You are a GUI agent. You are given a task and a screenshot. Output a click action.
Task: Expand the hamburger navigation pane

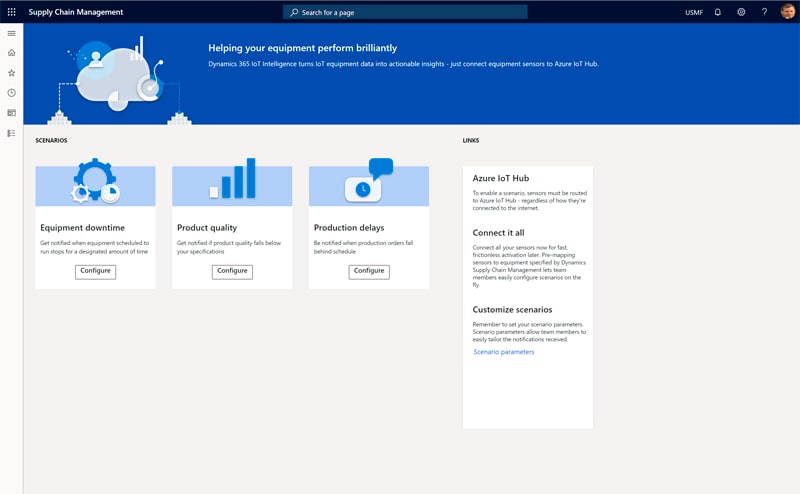point(11,33)
